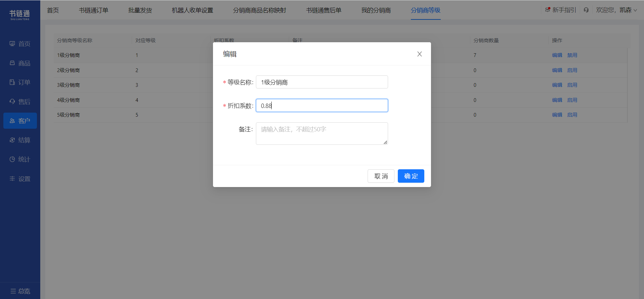Click 启用 for 5级分销商 row

tap(572, 115)
